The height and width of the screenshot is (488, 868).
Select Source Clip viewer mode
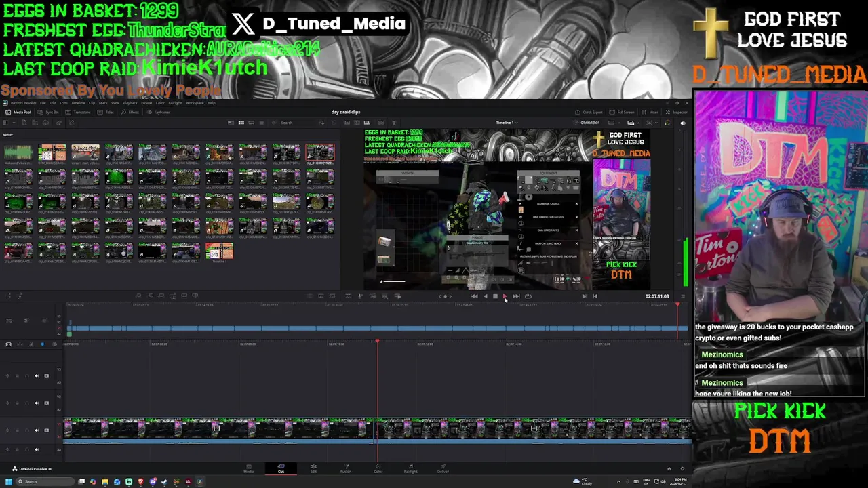tap(347, 123)
